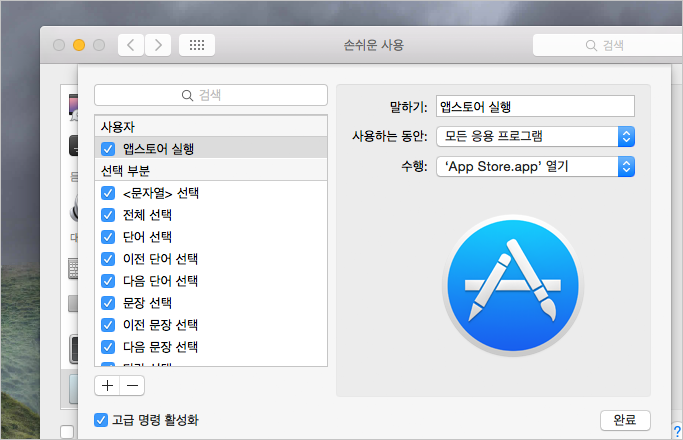This screenshot has height=440, width=683.
Task: Toggle the 이전 문장 선택 checkbox
Action: pyautogui.click(x=108, y=325)
